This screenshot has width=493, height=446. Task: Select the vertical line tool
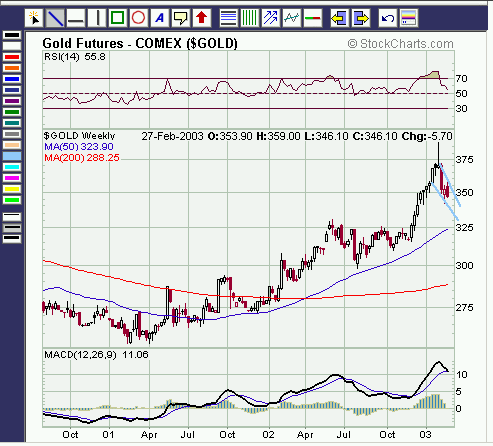coord(97,18)
